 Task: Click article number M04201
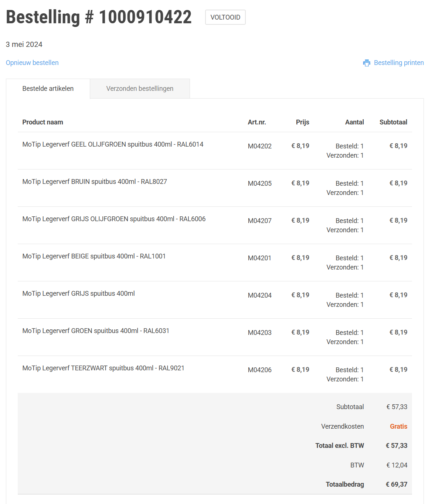[x=259, y=258]
